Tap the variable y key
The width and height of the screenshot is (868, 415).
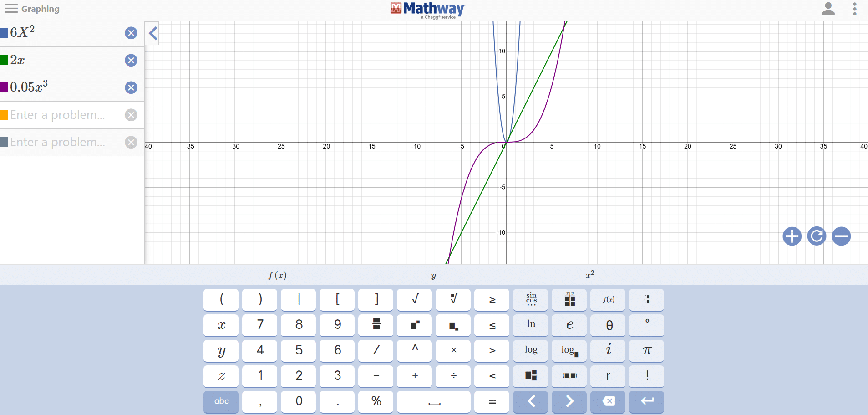(221, 350)
